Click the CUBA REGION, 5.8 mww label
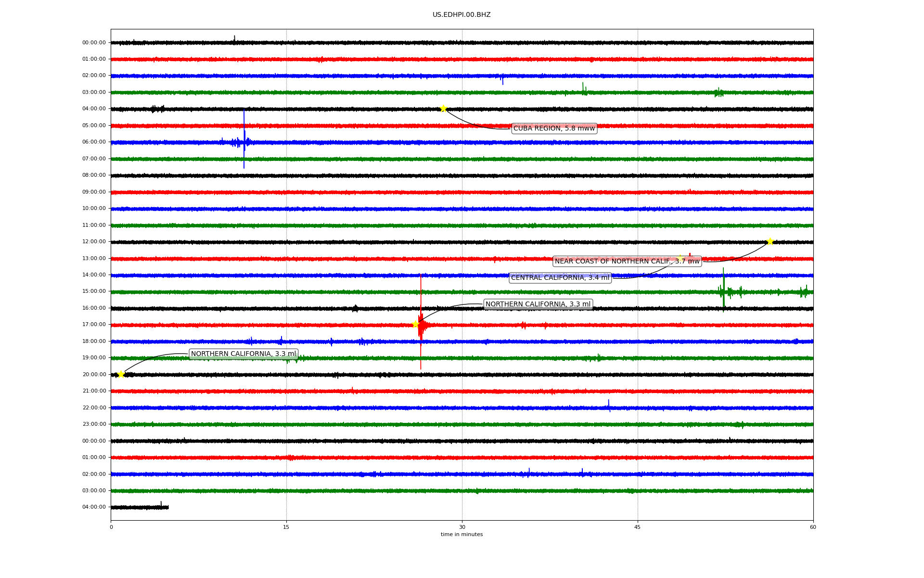This screenshot has width=924, height=578. click(x=554, y=128)
